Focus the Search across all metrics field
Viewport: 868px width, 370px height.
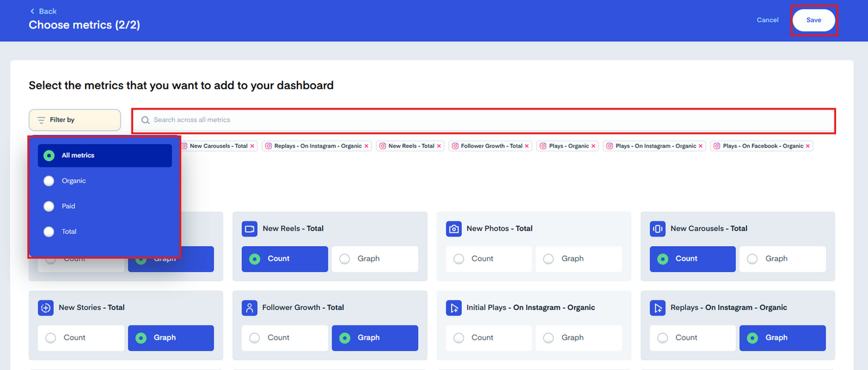point(484,120)
